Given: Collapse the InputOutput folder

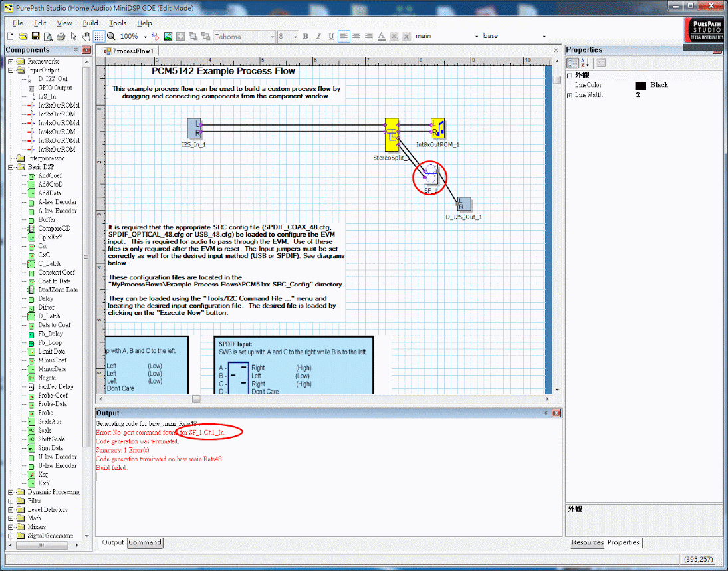Looking at the screenshot, I should coord(11,70).
